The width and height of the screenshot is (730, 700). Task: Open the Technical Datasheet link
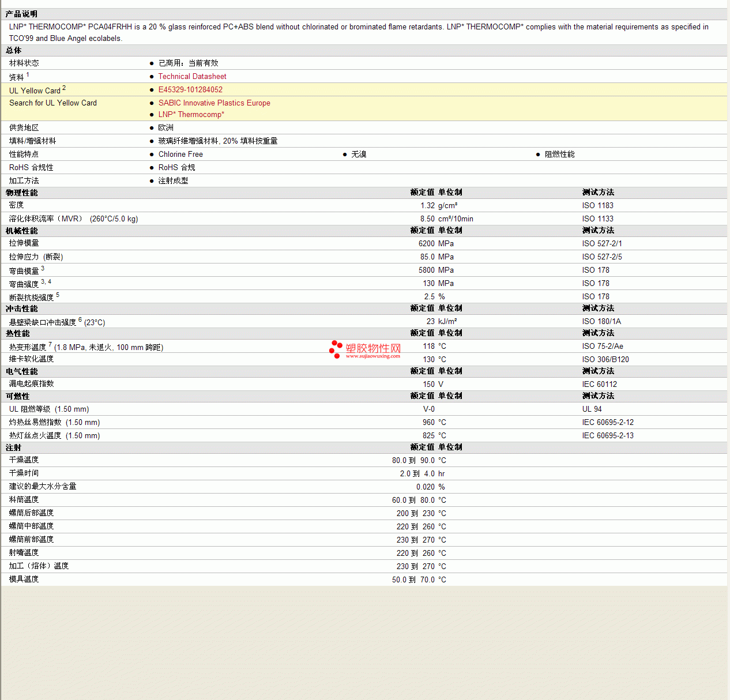(x=192, y=76)
